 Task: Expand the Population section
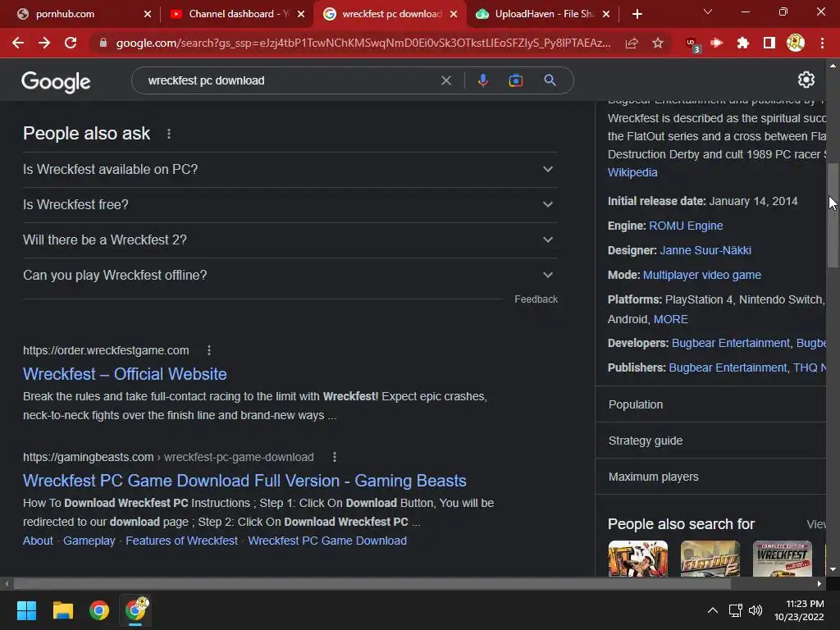tap(710, 404)
